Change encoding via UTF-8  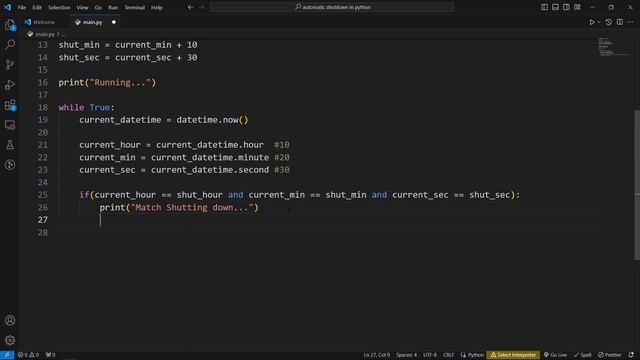point(430,355)
